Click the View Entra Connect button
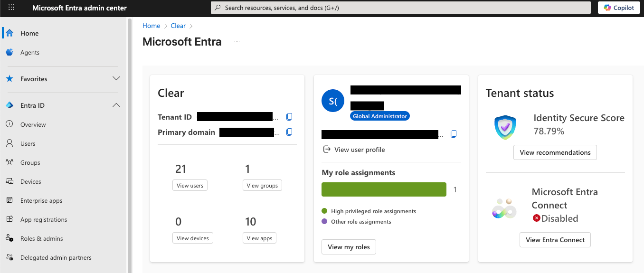This screenshot has width=644, height=273. (555, 240)
